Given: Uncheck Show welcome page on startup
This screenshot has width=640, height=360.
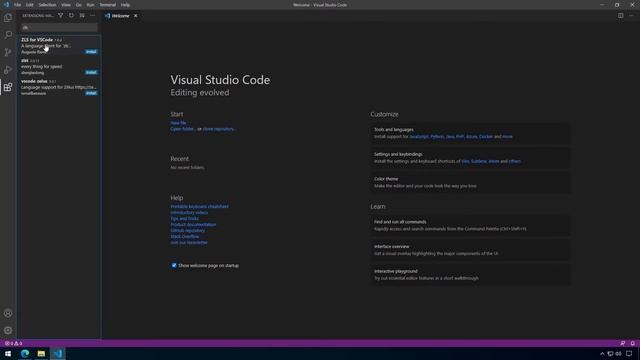Looking at the screenshot, I should (174, 265).
